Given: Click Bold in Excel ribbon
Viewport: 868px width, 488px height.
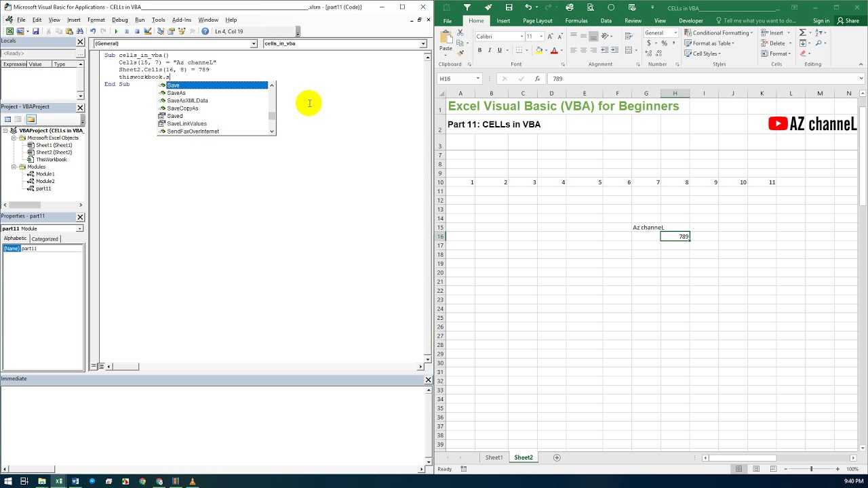Looking at the screenshot, I should coord(479,50).
